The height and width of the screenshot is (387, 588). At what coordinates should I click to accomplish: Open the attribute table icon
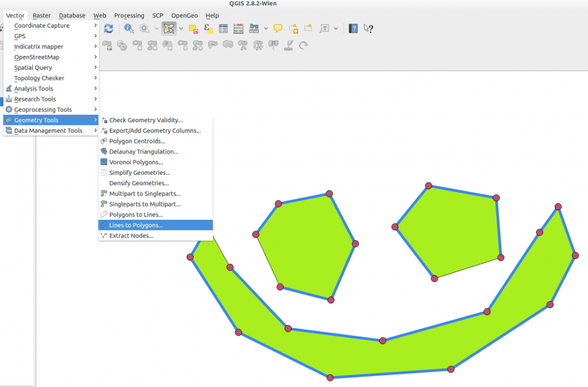pyautogui.click(x=223, y=28)
